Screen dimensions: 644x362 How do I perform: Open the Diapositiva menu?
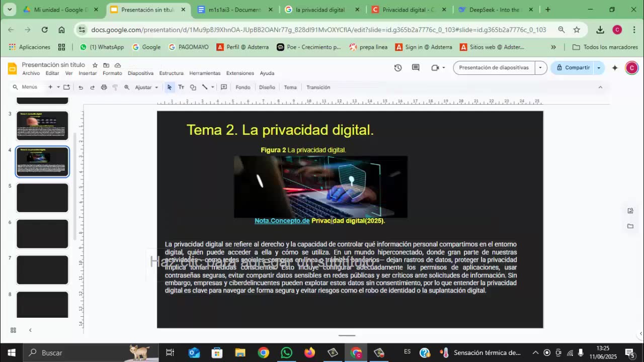tap(140, 73)
